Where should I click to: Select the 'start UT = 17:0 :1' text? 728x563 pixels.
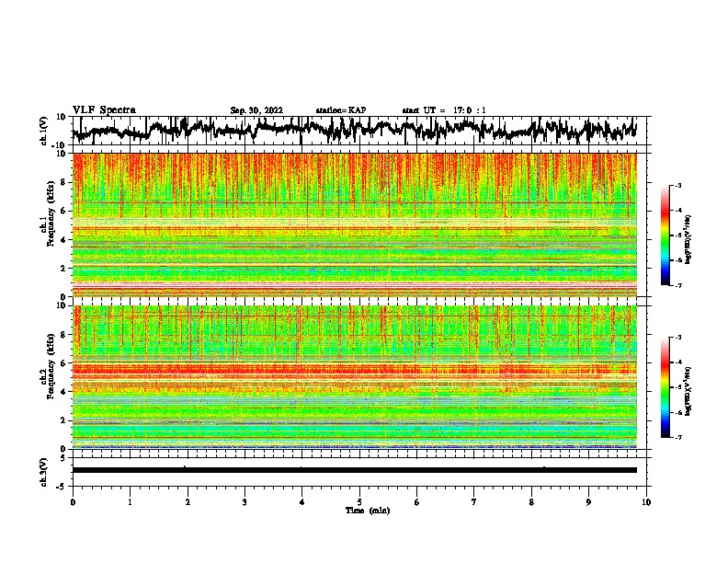[x=444, y=110]
